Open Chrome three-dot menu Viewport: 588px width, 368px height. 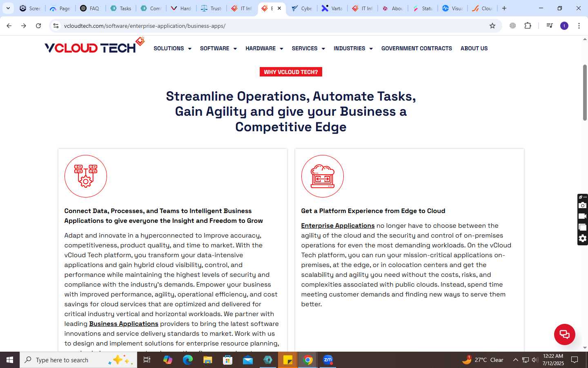579,26
